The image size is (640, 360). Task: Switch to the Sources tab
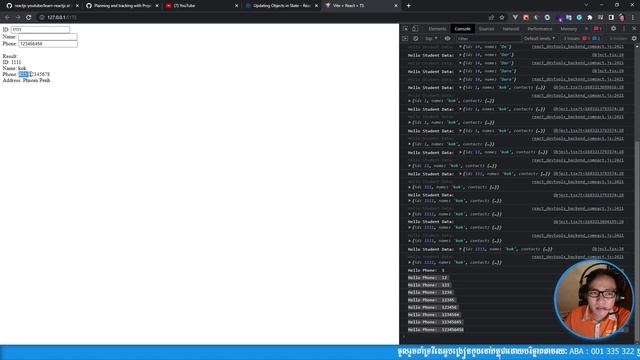pos(486,29)
